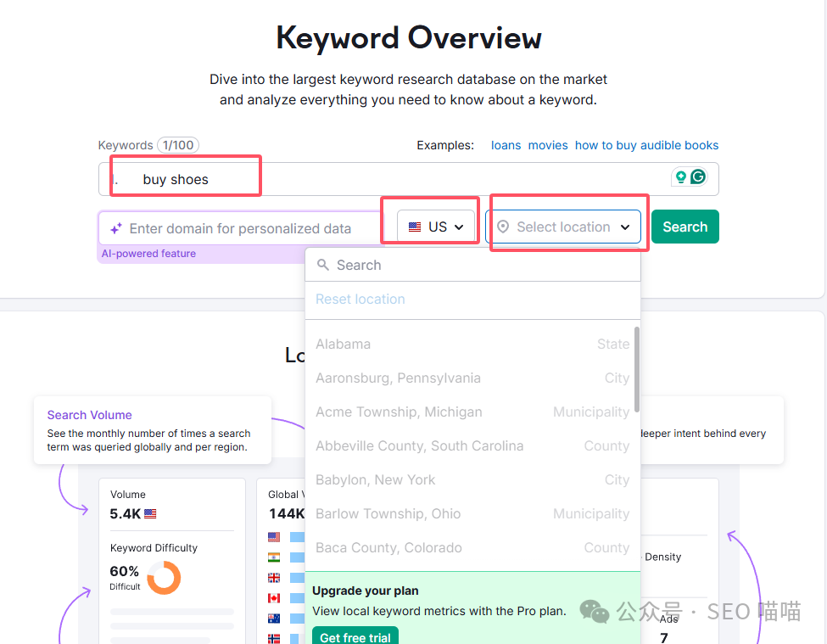The width and height of the screenshot is (827, 644).
Task: Click the 1/100 keyword counter badge
Action: pyautogui.click(x=178, y=145)
